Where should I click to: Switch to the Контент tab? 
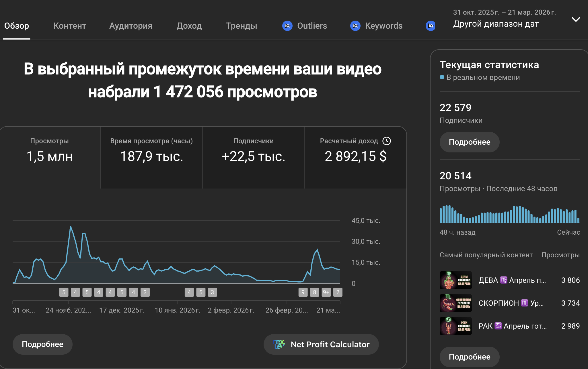(69, 26)
